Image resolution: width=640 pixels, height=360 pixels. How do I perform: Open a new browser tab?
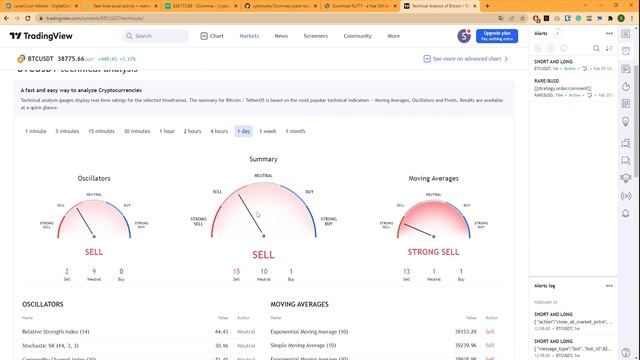(487, 6)
